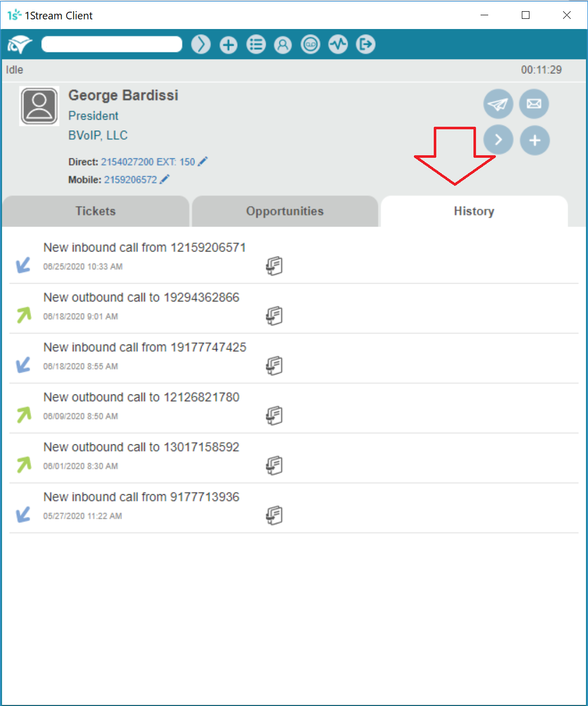Click the 06/18/2020 8:55 AM timestamp
The height and width of the screenshot is (706, 588).
pyautogui.click(x=80, y=366)
